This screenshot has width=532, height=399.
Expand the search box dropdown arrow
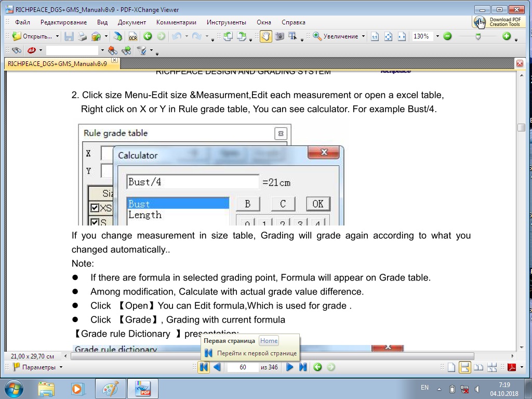point(102,50)
